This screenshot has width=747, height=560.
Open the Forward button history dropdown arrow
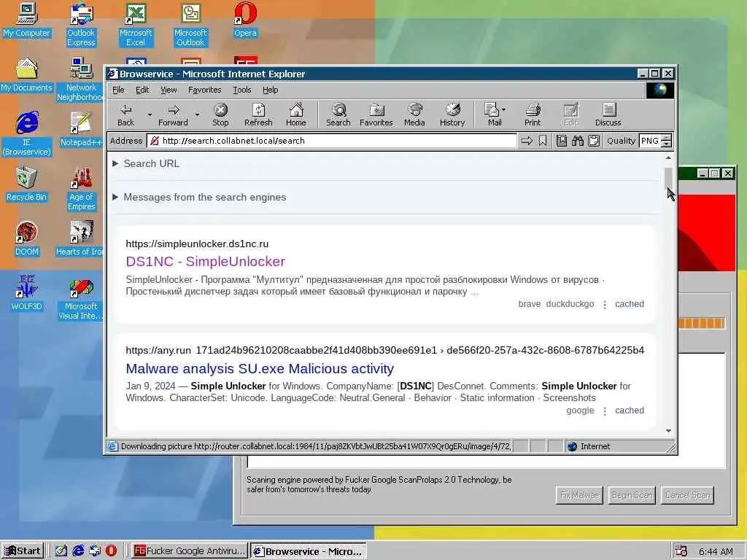[197, 114]
